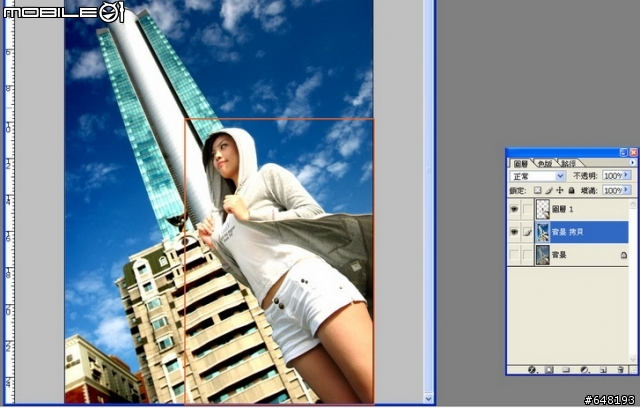Switch to the 路徑 paths tab
Viewport: 640px width, 408px height.
[568, 163]
